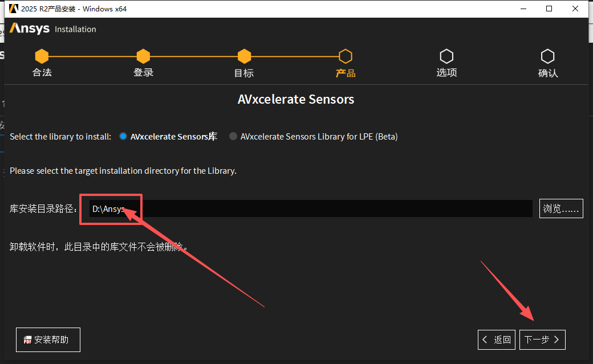Go back with the 返回 button
593x364 pixels.
[497, 340]
